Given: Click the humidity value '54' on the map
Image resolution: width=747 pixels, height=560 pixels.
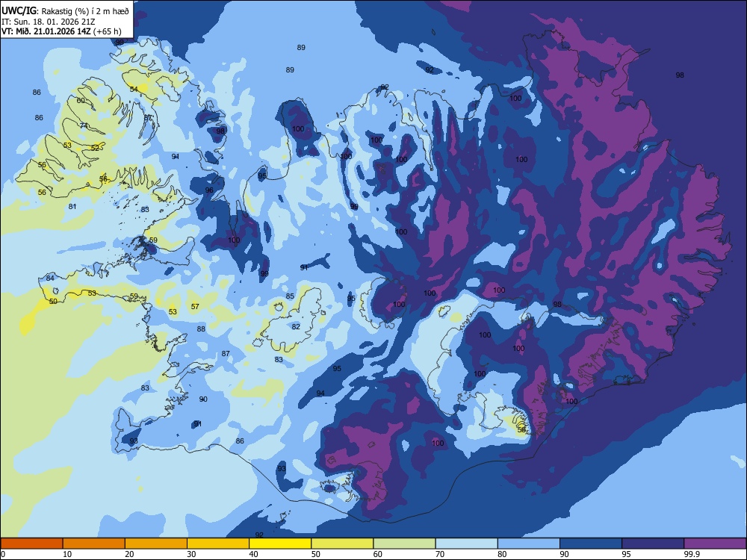Looking at the screenshot, I should (x=134, y=89).
